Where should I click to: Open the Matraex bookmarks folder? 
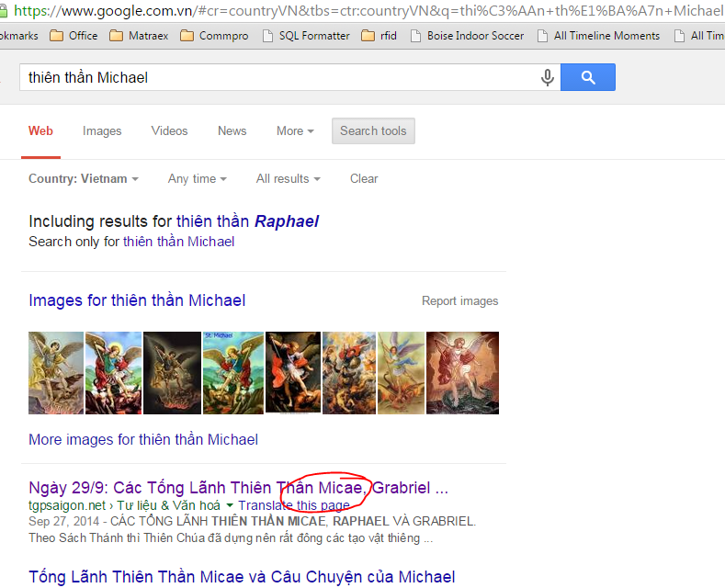[139, 36]
